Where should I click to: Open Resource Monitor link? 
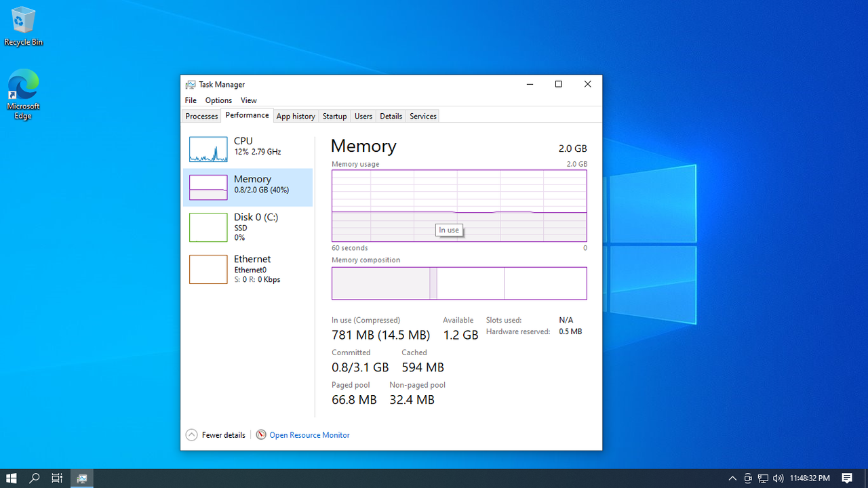pos(309,435)
